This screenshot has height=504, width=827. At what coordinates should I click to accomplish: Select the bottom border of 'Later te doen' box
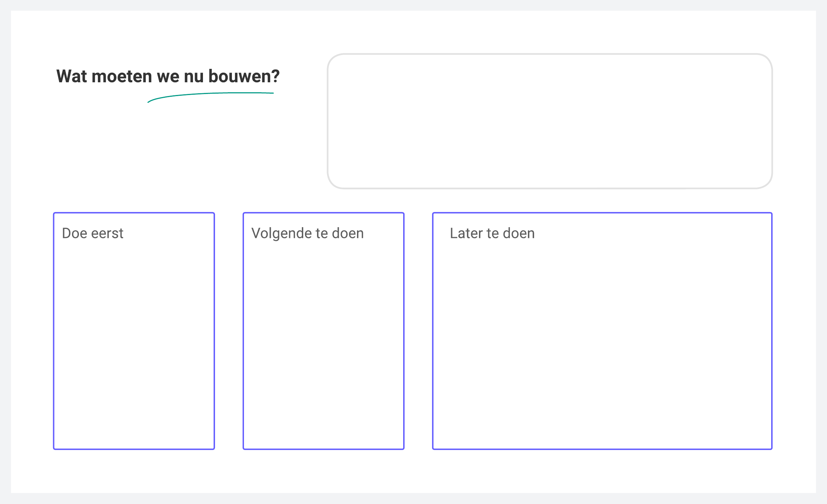coord(602,449)
